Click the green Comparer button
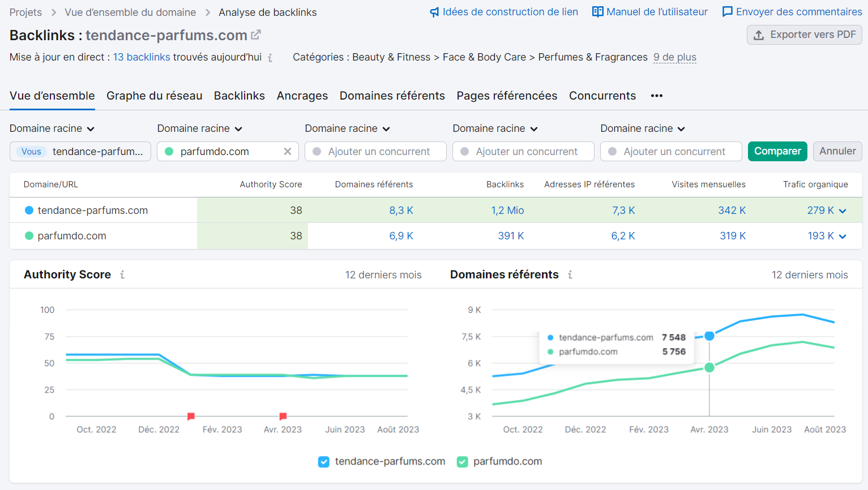The image size is (868, 490). tap(777, 151)
